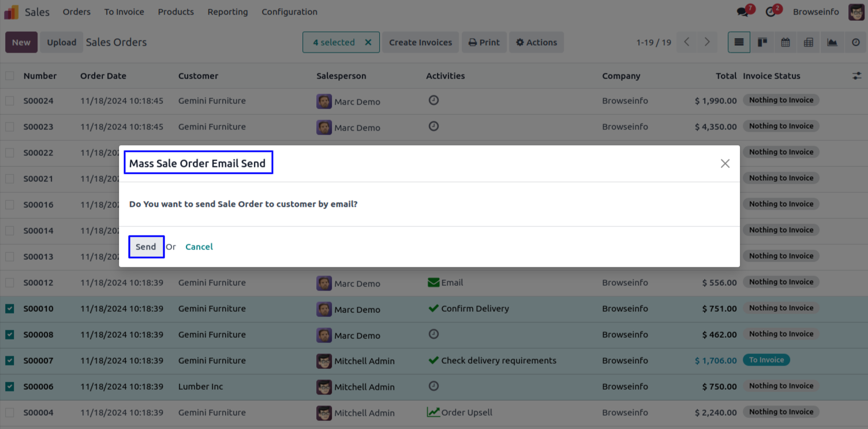Switch to Activity view
This screenshot has height=429, width=868.
855,42
